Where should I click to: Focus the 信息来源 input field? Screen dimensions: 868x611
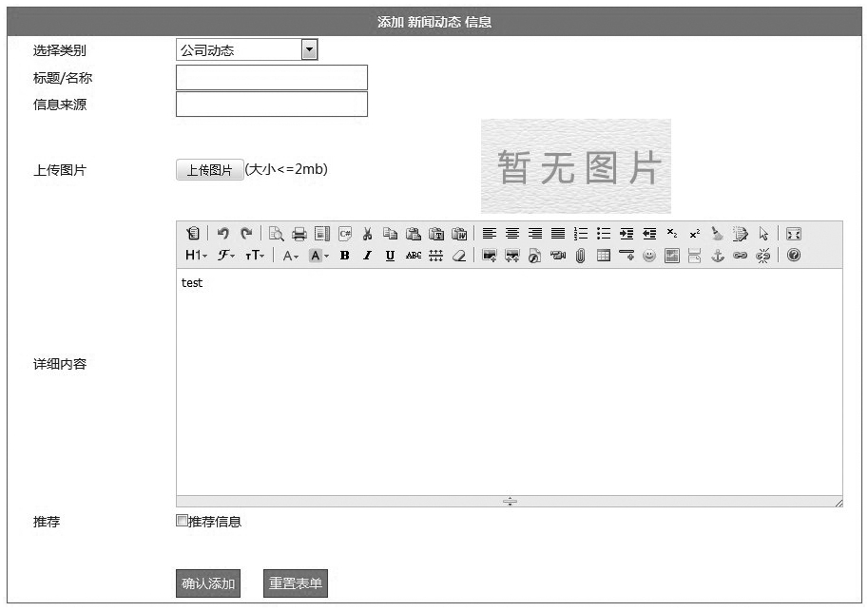click(272, 104)
